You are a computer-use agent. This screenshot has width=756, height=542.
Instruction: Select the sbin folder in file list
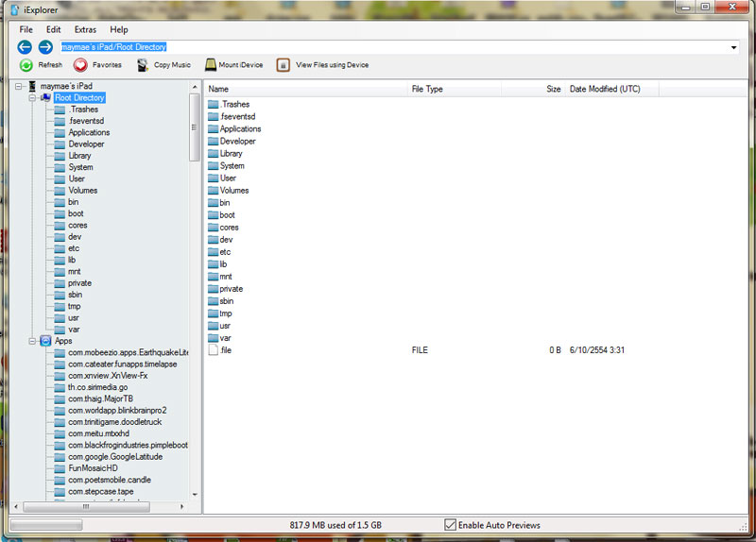(227, 301)
